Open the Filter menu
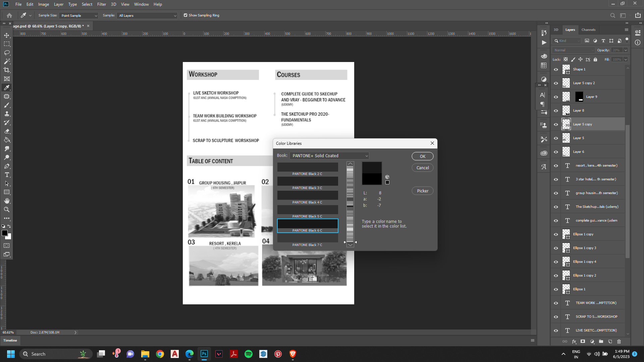Screen dimensions: 644x362 pyautogui.click(x=101, y=4)
